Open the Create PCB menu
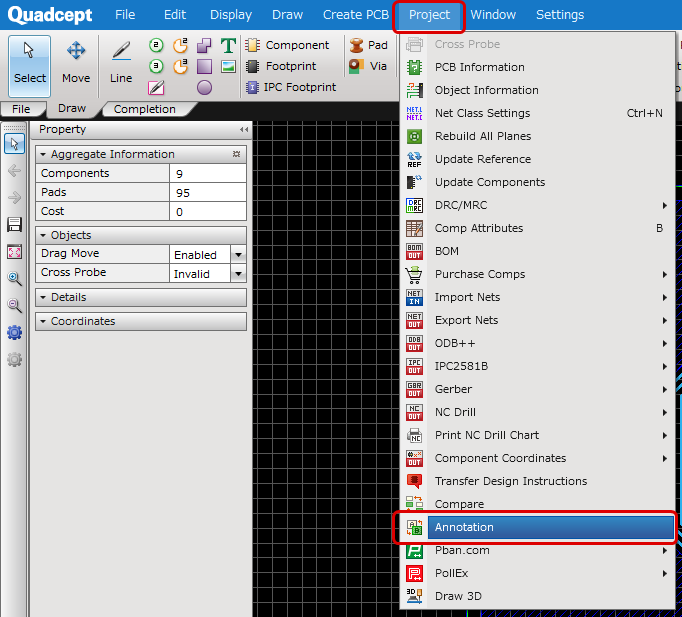682x617 pixels. coord(356,15)
